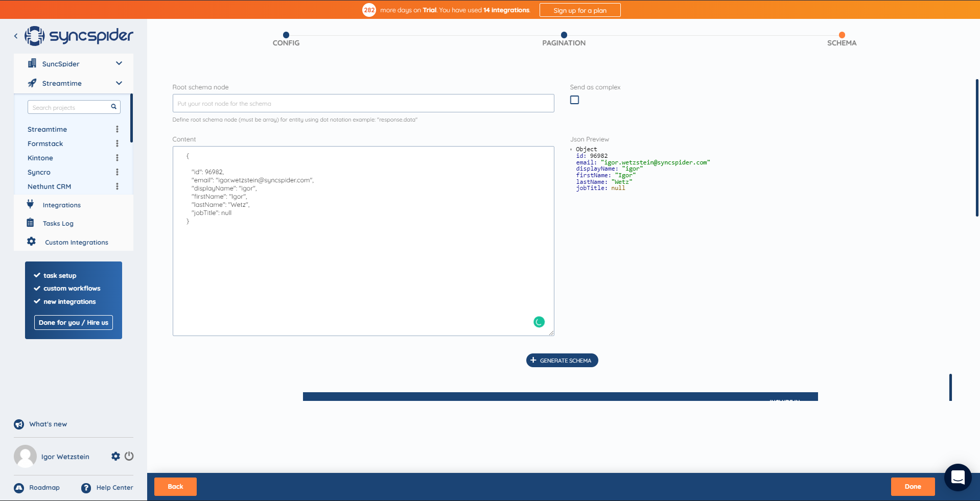Open the SyncSpider logo home
This screenshot has width=980, height=501.
pos(79,36)
